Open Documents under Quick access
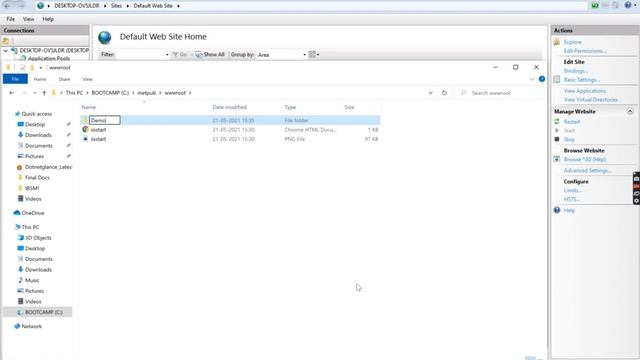Screen dimensions: 640x360 coord(38,146)
